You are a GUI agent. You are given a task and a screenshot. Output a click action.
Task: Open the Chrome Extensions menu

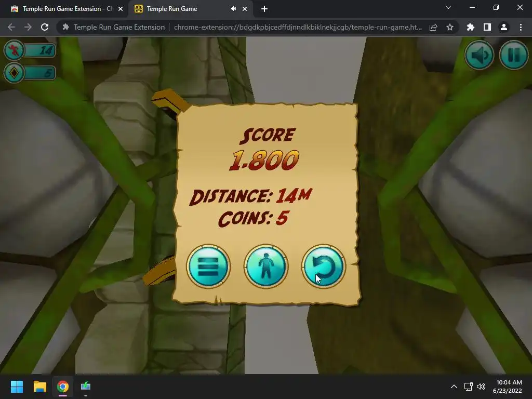(x=471, y=27)
